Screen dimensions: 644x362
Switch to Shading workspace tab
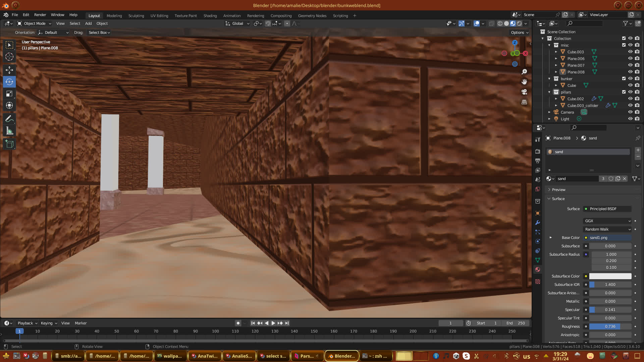pyautogui.click(x=210, y=16)
